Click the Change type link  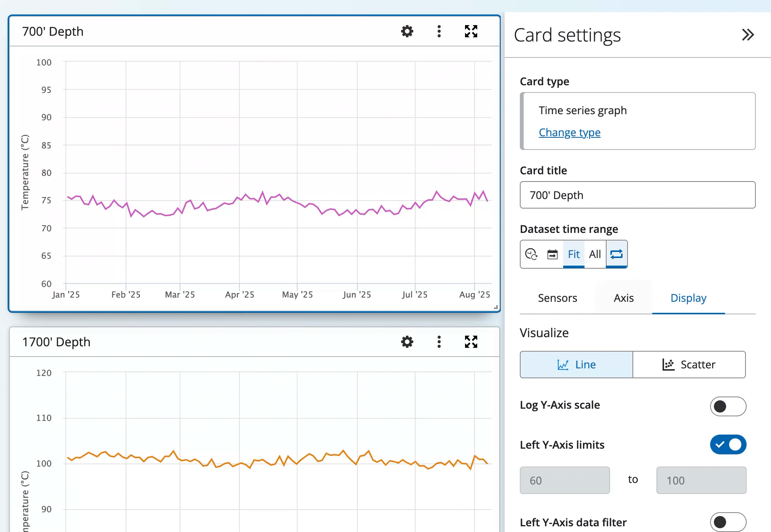(569, 132)
